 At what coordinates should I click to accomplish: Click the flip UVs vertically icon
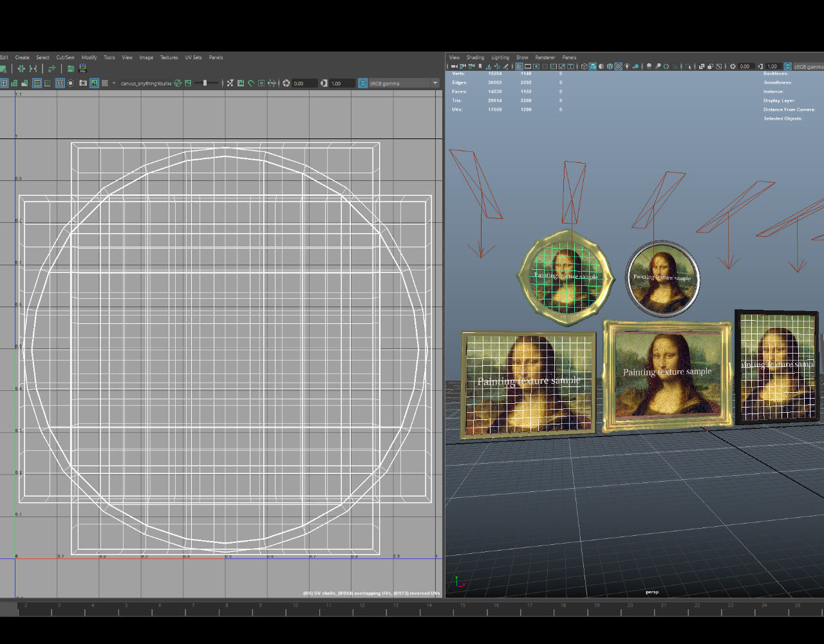pyautogui.click(x=33, y=68)
